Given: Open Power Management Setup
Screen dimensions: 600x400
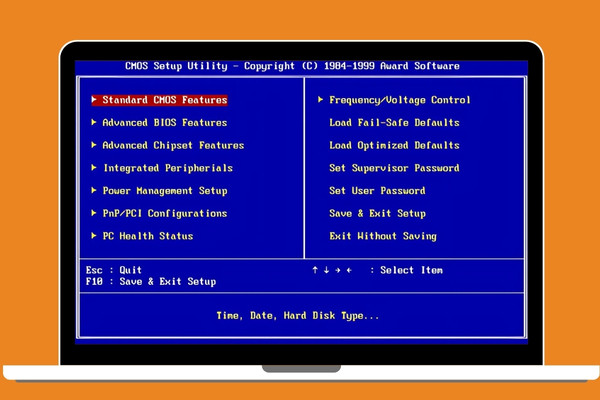Looking at the screenshot, I should tap(165, 191).
